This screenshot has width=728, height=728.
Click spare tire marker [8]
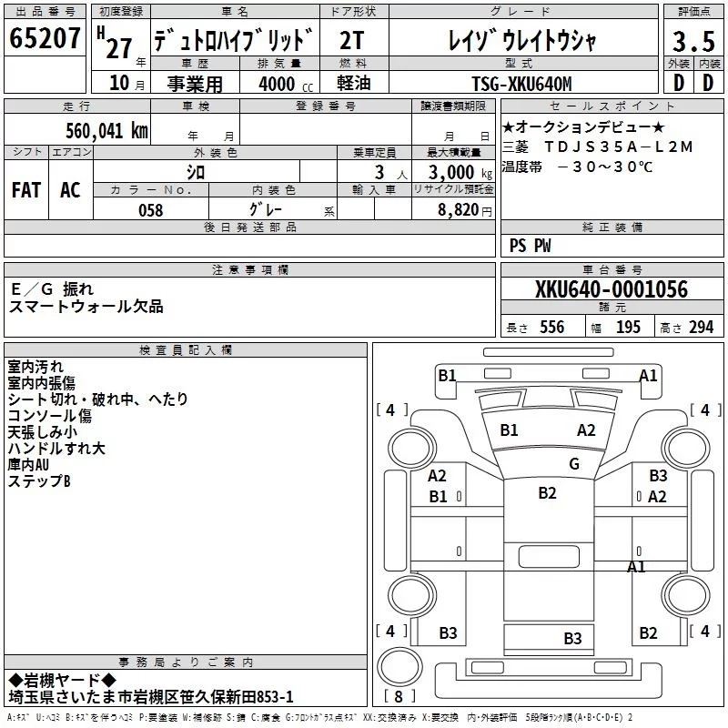coord(399,696)
